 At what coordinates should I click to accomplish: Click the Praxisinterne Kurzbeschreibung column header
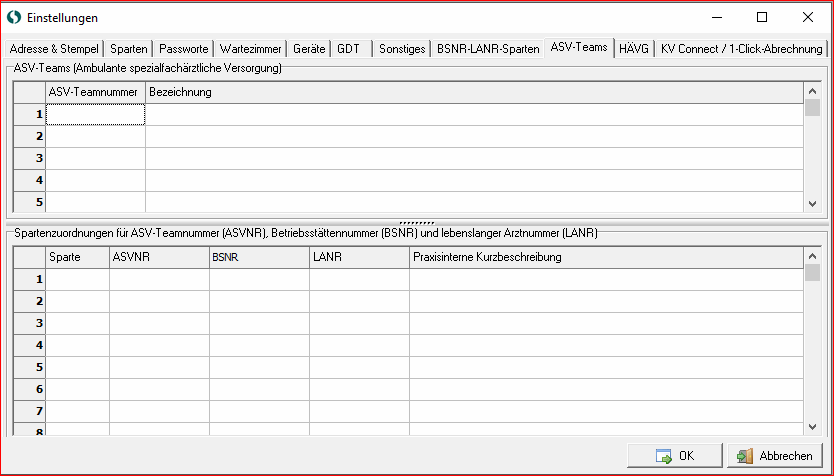tap(606, 257)
